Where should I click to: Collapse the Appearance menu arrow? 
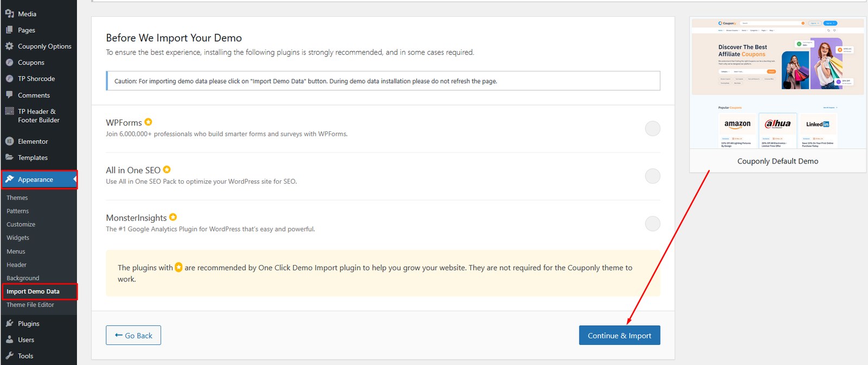74,179
